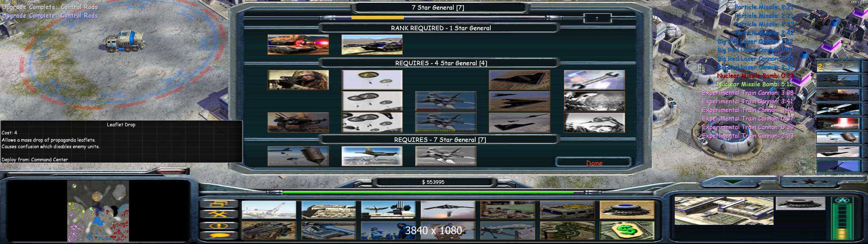868x244 pixels.
Task: Open the chat speech-bubble button
Action: (218, 235)
